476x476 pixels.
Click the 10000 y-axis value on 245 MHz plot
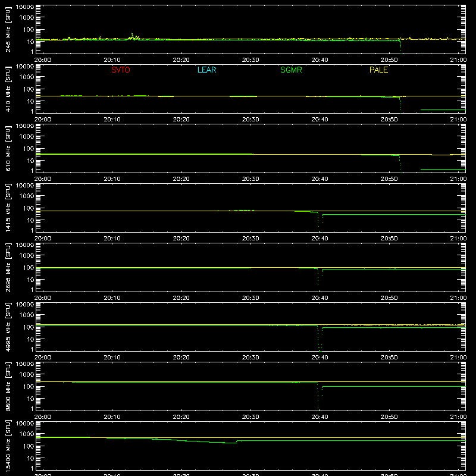(x=25, y=7)
